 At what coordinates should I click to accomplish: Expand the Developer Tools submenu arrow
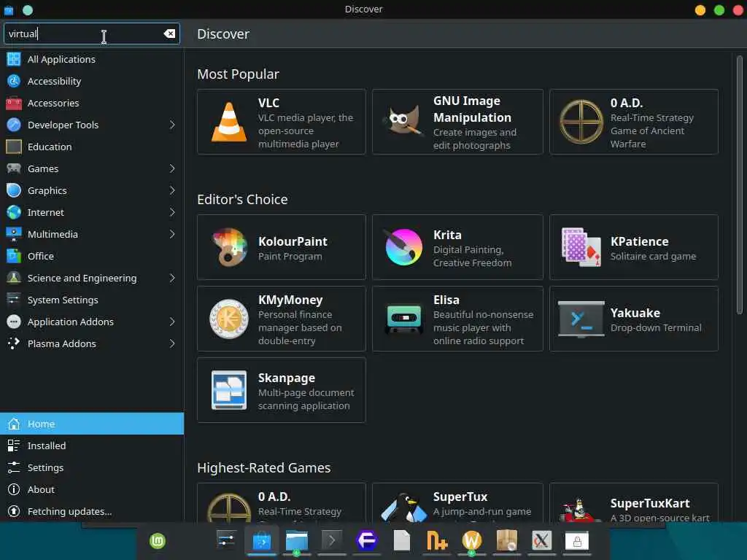tap(172, 125)
